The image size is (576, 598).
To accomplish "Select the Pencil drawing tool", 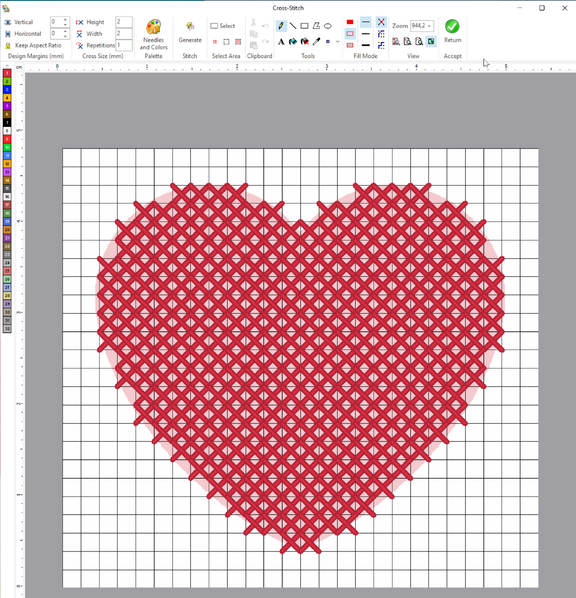I will (x=281, y=26).
